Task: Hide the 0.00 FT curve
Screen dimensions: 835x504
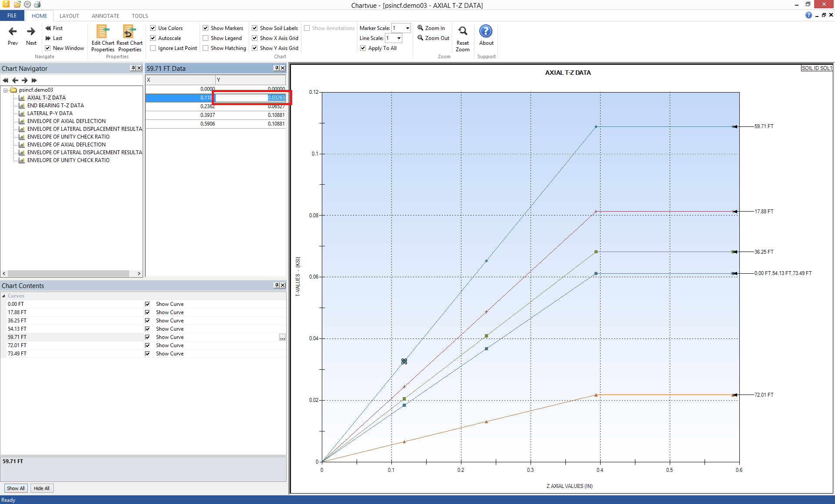Action: tap(147, 304)
